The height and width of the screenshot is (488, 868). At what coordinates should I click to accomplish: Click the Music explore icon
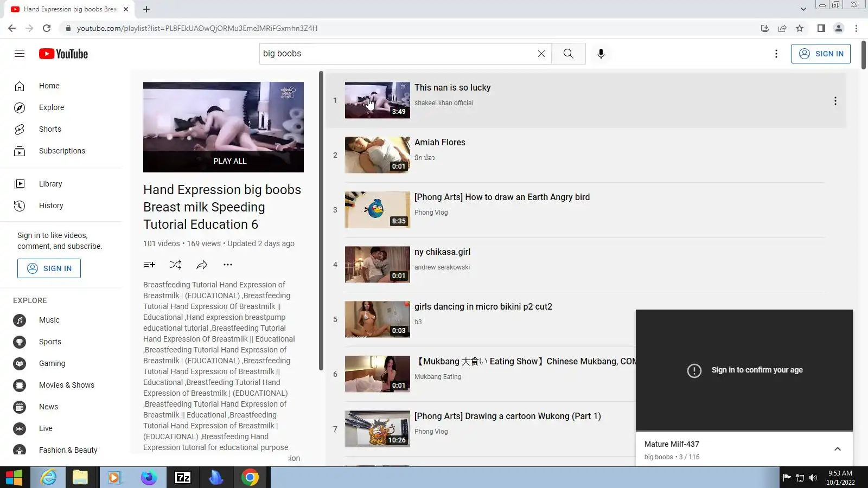pyautogui.click(x=20, y=320)
